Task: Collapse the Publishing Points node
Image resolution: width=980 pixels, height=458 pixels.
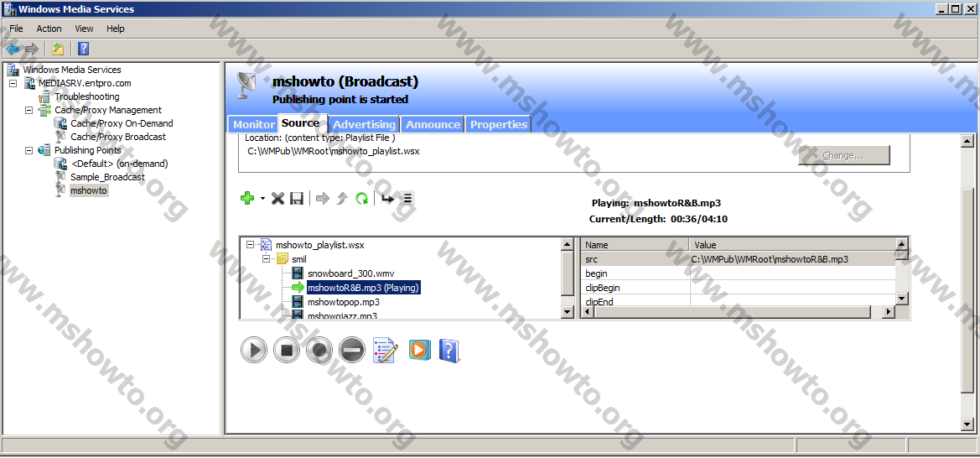Action: click(29, 150)
